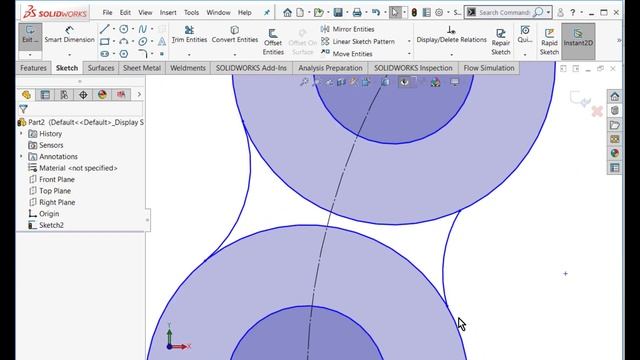Expand the Annotations tree node
Image resolution: width=640 pixels, height=360 pixels.
[x=21, y=156]
